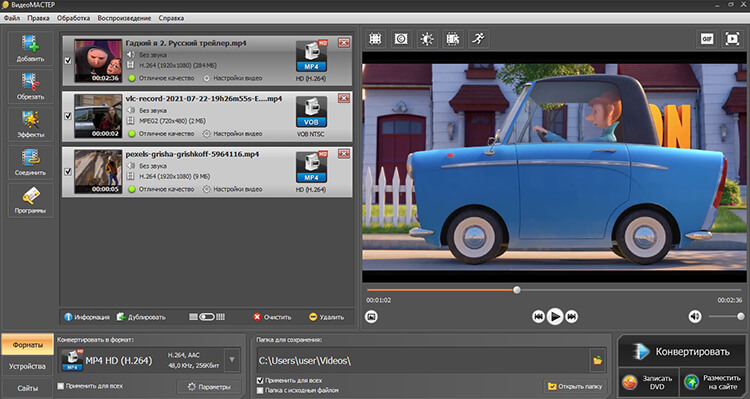Screen dimensions: 750x399
Task: Open the Правка menu
Action: [x=38, y=18]
